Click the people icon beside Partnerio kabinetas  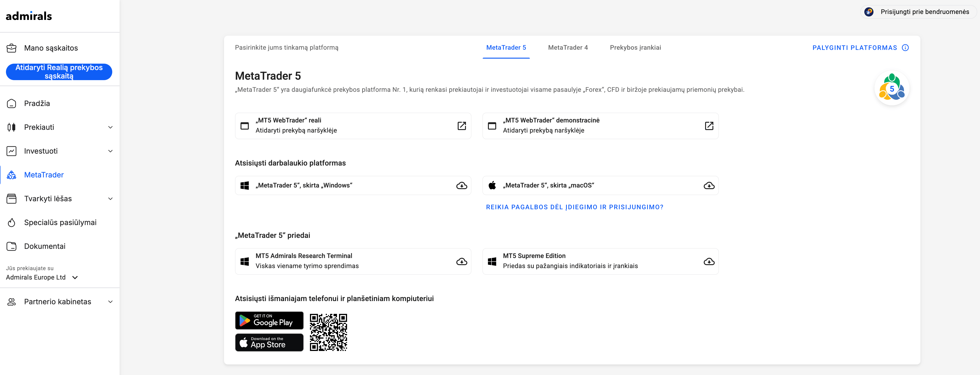pyautogui.click(x=12, y=302)
